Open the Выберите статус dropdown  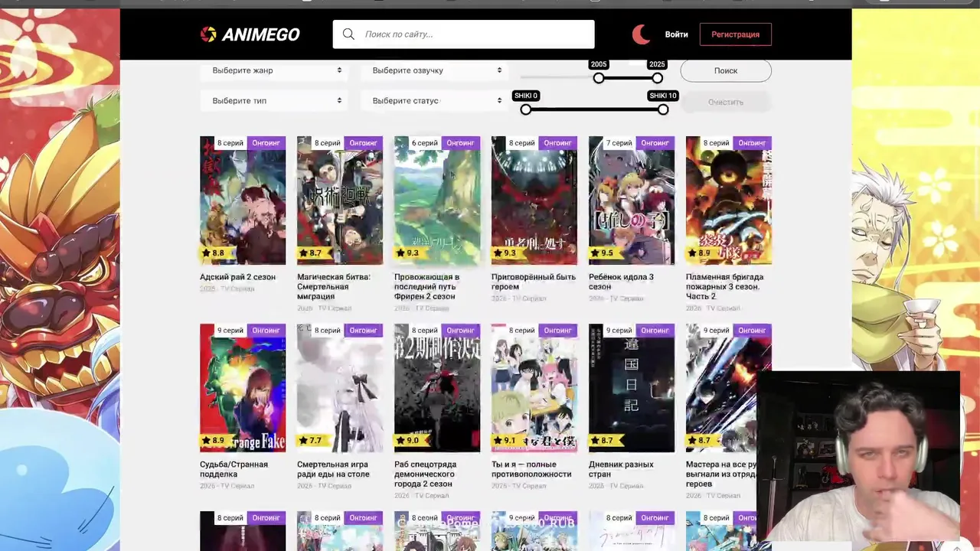pyautogui.click(x=435, y=101)
